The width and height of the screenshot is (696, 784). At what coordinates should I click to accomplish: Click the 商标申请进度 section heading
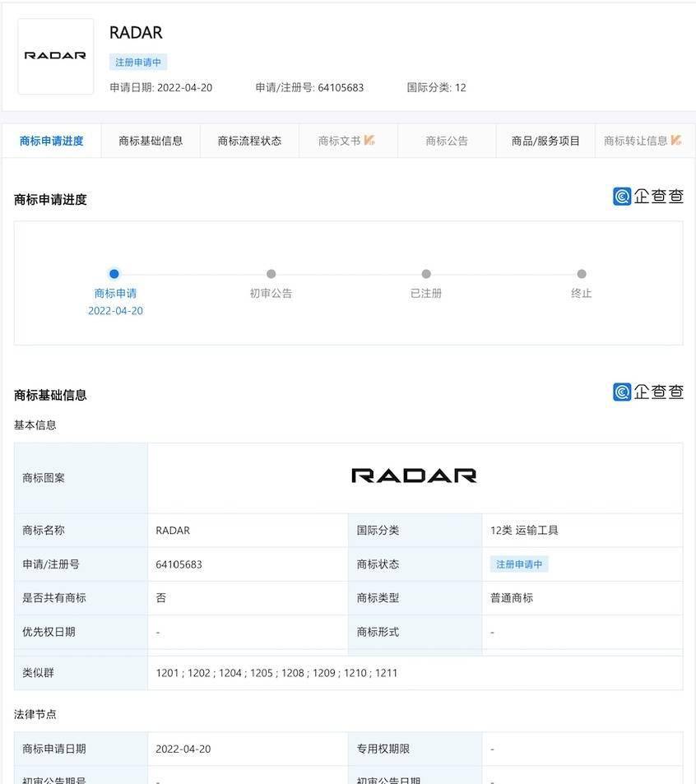click(x=50, y=200)
